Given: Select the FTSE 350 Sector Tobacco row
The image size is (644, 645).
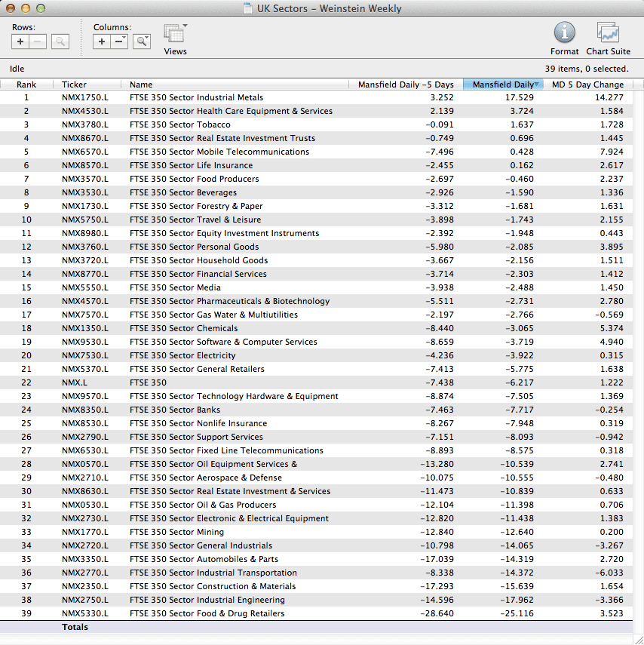Looking at the screenshot, I should [179, 124].
